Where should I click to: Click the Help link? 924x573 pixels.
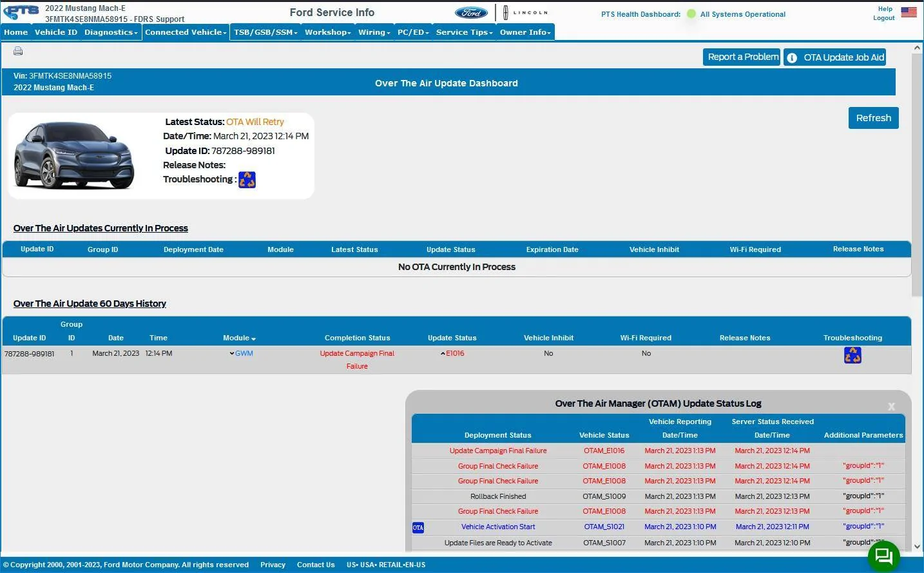click(x=885, y=9)
